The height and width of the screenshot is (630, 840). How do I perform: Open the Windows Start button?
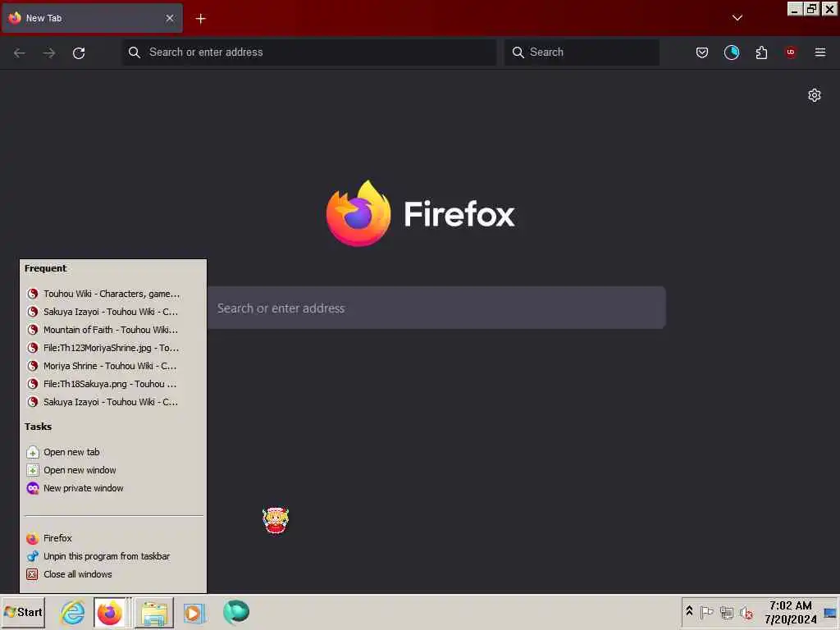click(x=23, y=612)
